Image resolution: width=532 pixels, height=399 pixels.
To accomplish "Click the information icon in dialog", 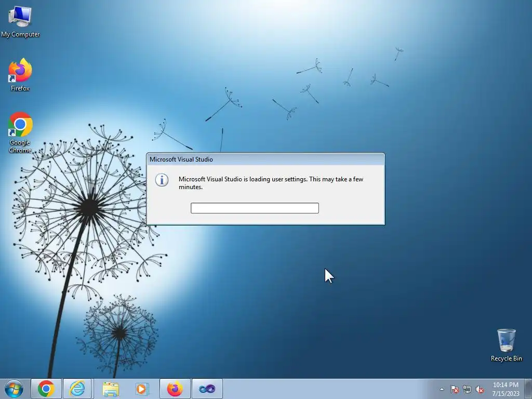I will click(162, 180).
